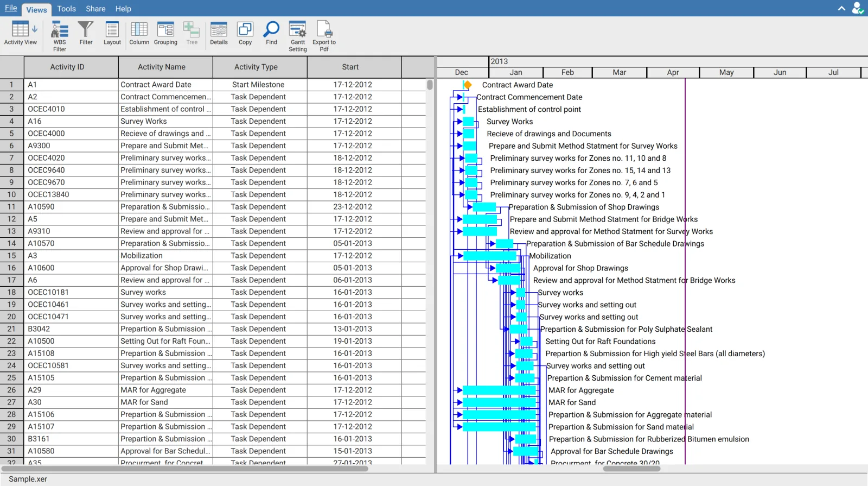The width and height of the screenshot is (868, 486).
Task: Click the Sample.xer file name in status bar
Action: 28,479
